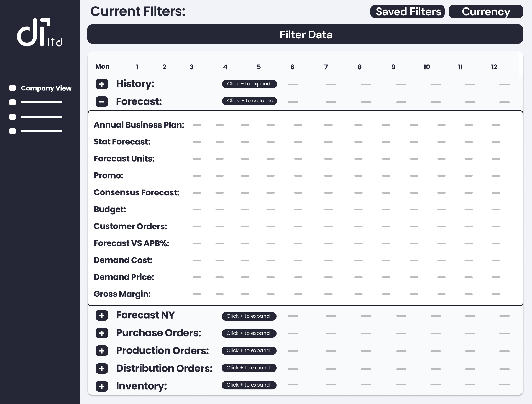The image size is (532, 404).
Task: Click month 10 column header
Action: click(x=427, y=67)
